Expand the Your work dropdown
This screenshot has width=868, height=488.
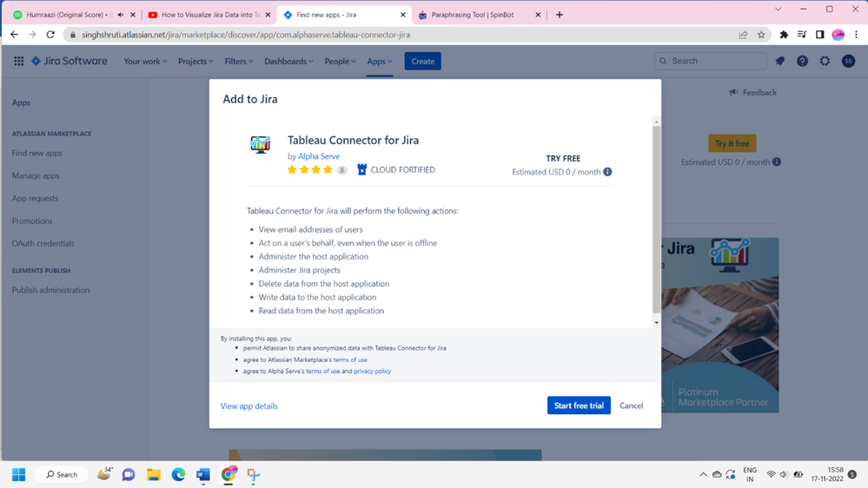(x=145, y=62)
